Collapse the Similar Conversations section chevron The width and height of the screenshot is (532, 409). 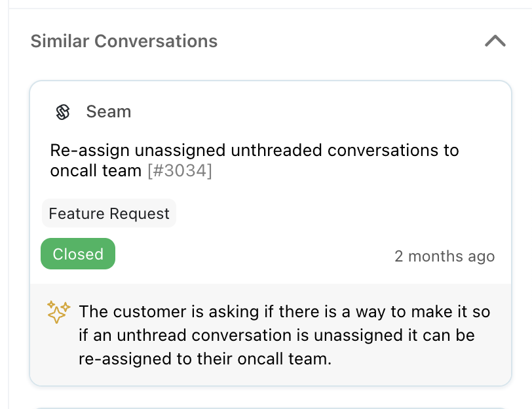point(495,41)
